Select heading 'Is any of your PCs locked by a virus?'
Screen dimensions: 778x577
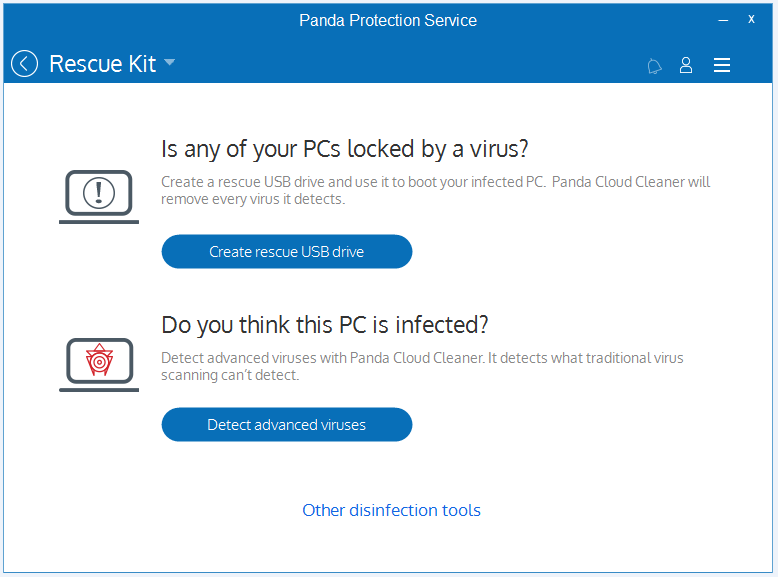pos(345,149)
